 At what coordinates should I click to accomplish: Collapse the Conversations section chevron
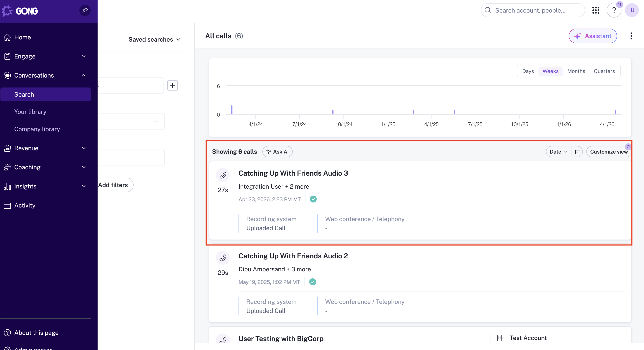(x=84, y=75)
